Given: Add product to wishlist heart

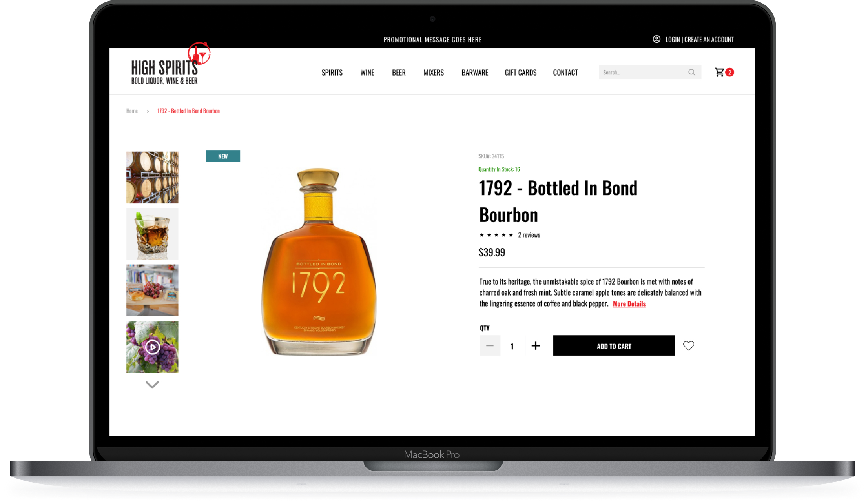Looking at the screenshot, I should tap(689, 346).
